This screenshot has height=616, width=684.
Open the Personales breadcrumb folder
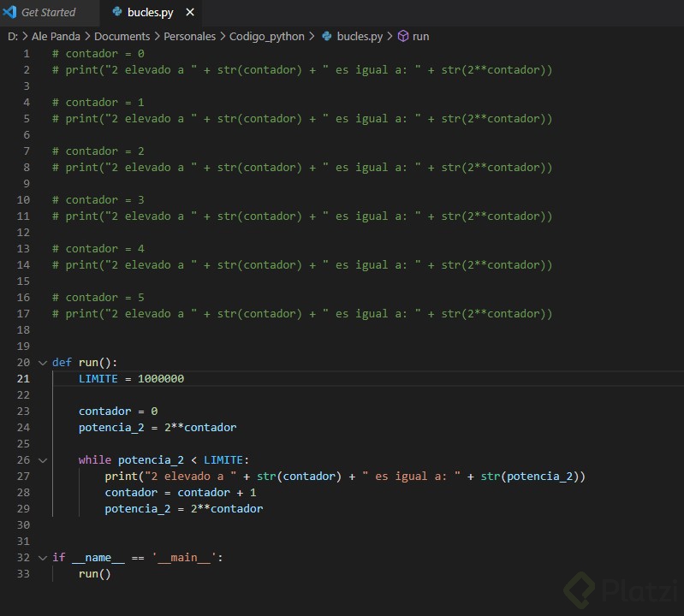pos(189,36)
